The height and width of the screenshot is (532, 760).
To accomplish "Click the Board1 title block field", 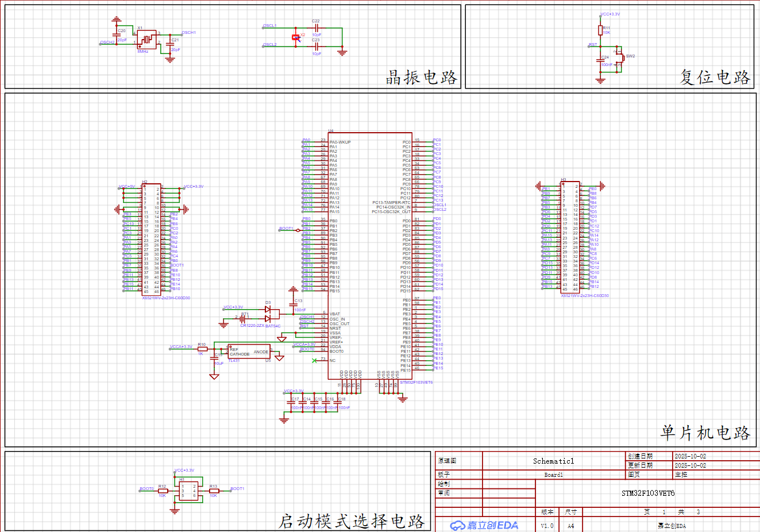I will coord(553,475).
